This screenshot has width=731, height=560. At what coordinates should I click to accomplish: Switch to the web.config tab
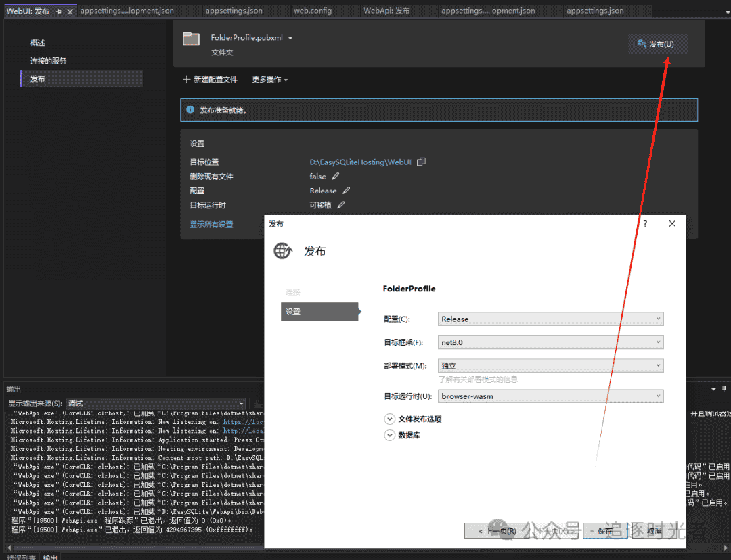[x=313, y=10]
